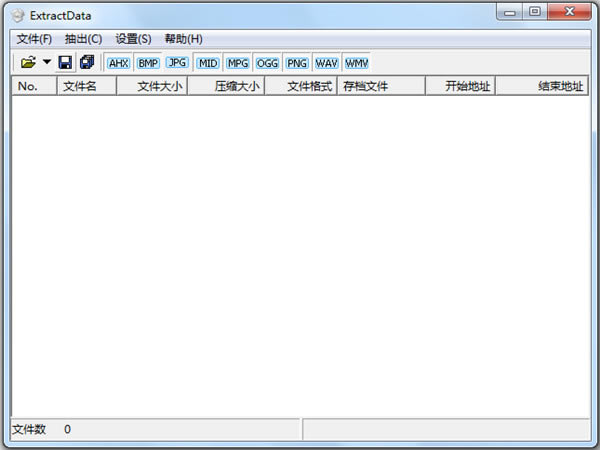This screenshot has height=450, width=600.
Task: Toggle the BMP format filter
Action: pyautogui.click(x=148, y=63)
